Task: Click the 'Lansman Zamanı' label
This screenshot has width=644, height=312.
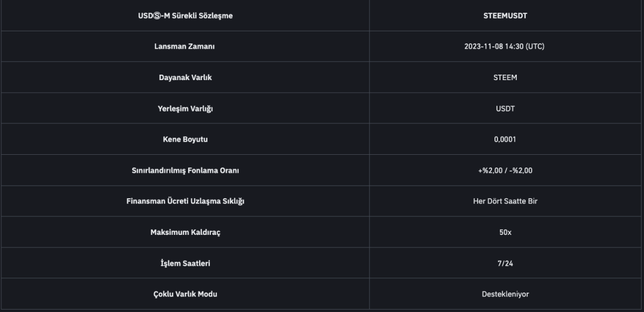Action: tap(185, 46)
